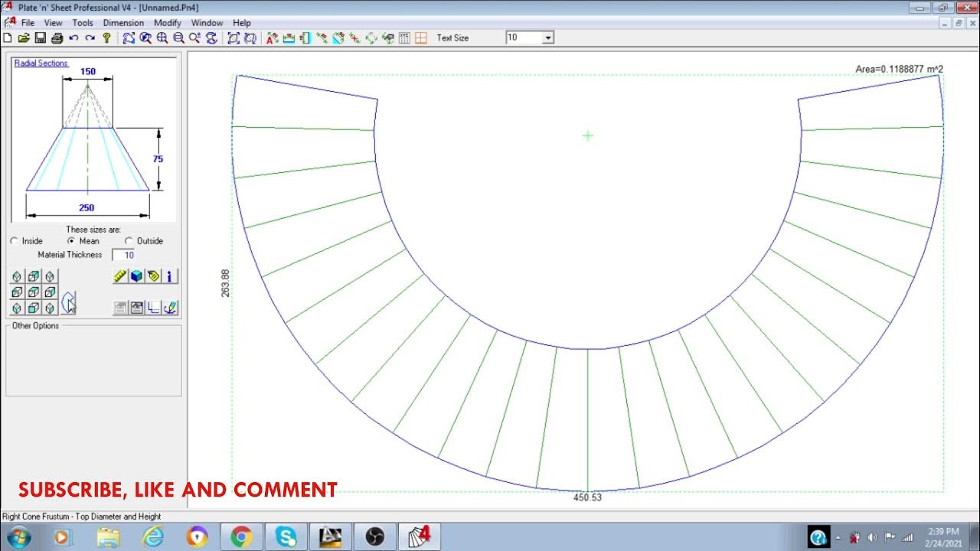Click the yellow question mark Help icon

tap(106, 37)
